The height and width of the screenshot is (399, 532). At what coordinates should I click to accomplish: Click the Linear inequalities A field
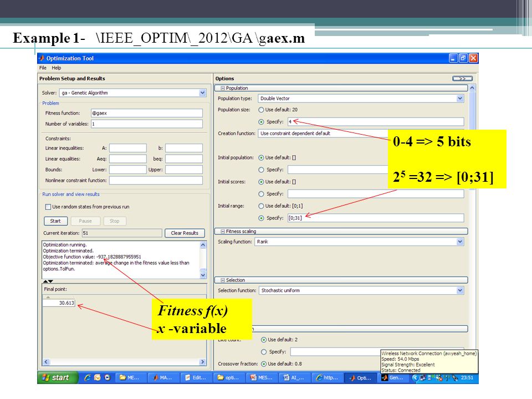[128, 148]
